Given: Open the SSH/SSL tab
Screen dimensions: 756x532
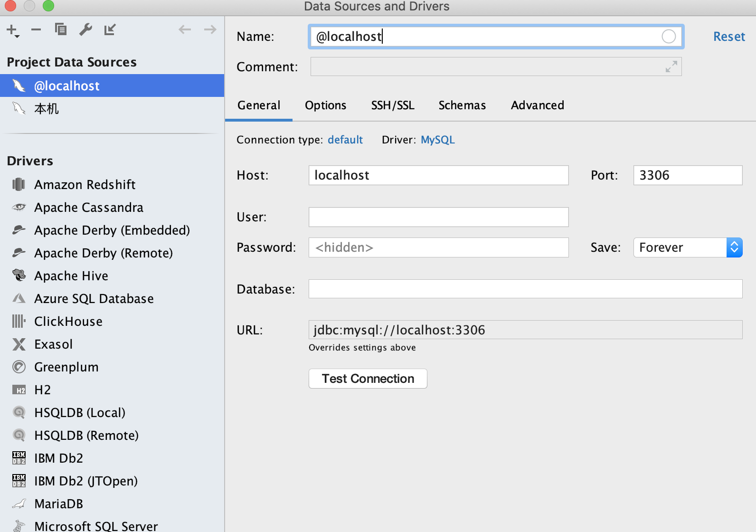Looking at the screenshot, I should click(393, 105).
